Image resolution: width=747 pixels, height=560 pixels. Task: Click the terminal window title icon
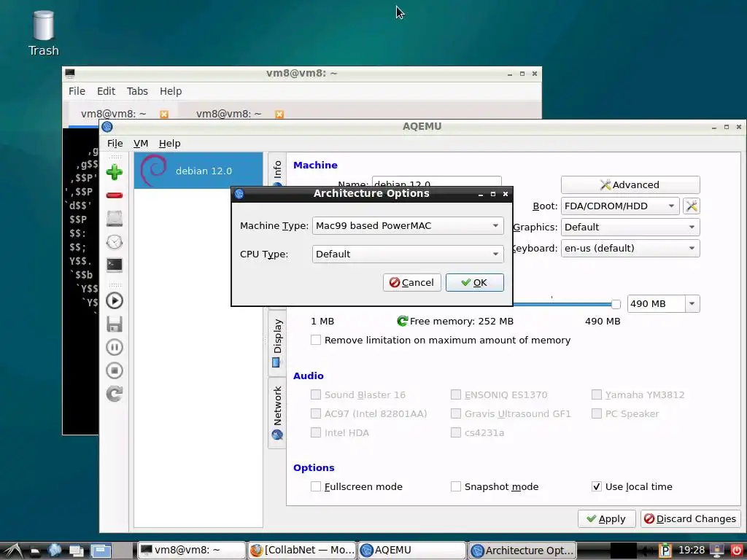pos(70,74)
